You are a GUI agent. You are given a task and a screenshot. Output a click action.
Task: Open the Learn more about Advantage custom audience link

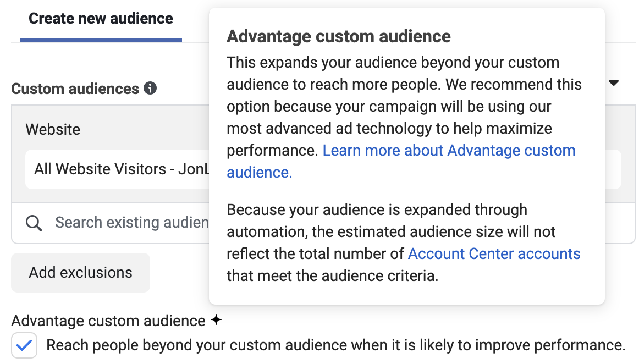click(x=448, y=151)
